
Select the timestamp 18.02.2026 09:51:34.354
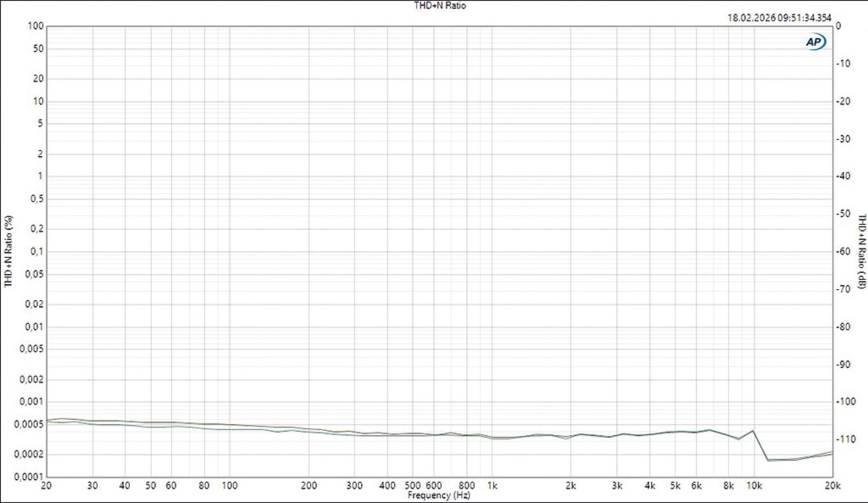(779, 18)
